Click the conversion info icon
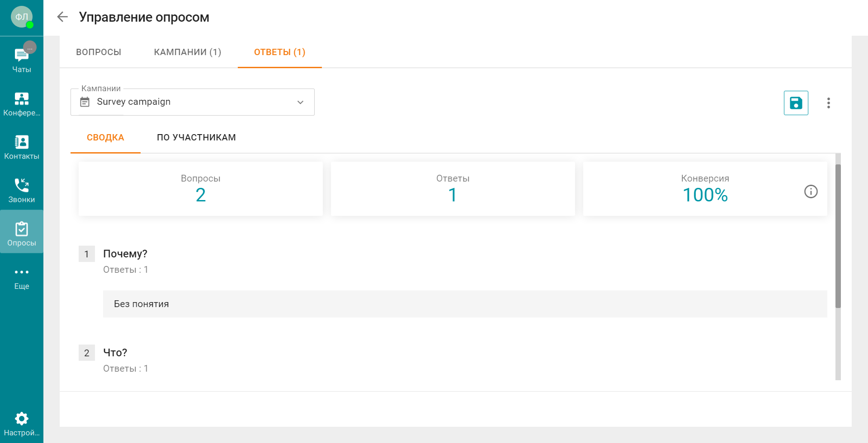The width and height of the screenshot is (868, 443). 811,191
